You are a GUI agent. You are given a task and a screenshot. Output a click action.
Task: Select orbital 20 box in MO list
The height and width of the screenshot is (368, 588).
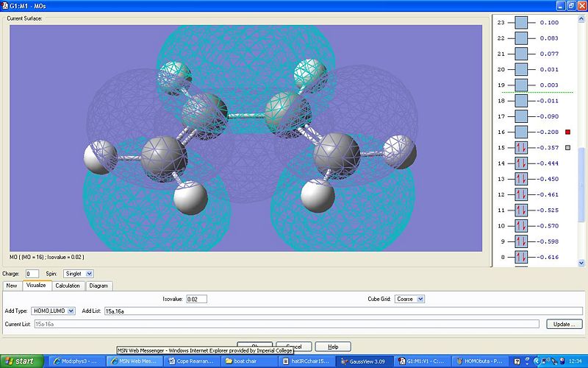521,69
